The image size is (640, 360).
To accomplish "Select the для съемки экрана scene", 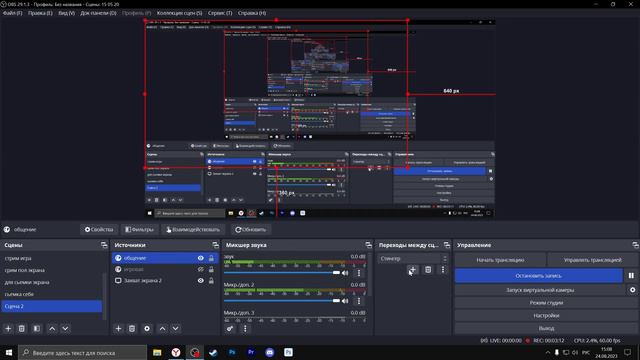I will click(x=51, y=282).
